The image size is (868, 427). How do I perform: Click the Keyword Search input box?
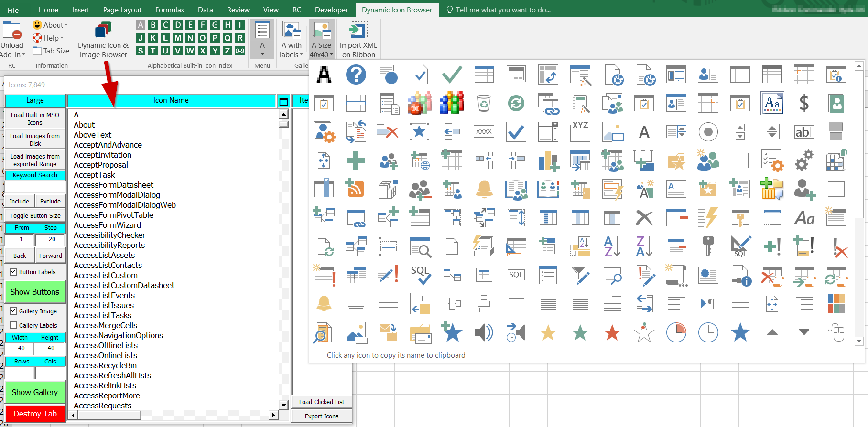[35, 187]
